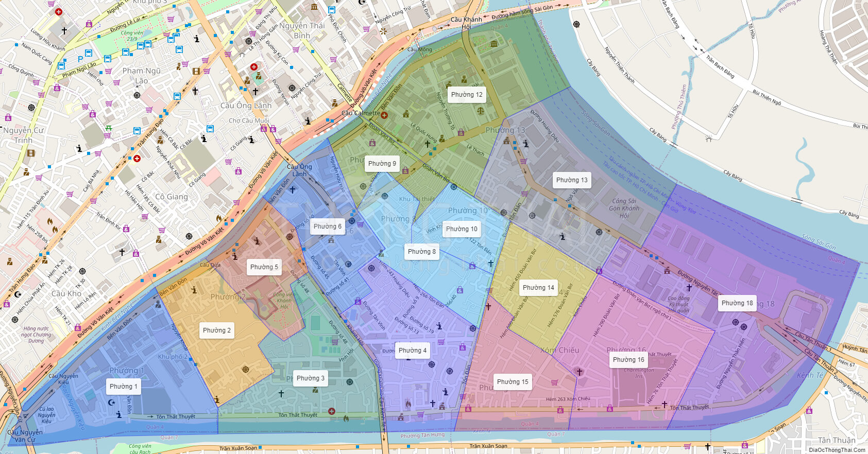Click the Xóm Chiếu area label
868x454 pixels.
click(560, 350)
